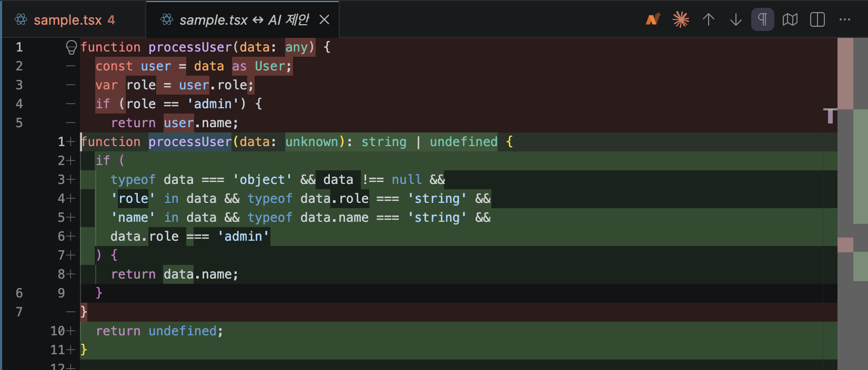This screenshot has height=370, width=868.
Task: Go to previous change with up arrow
Action: 709,20
